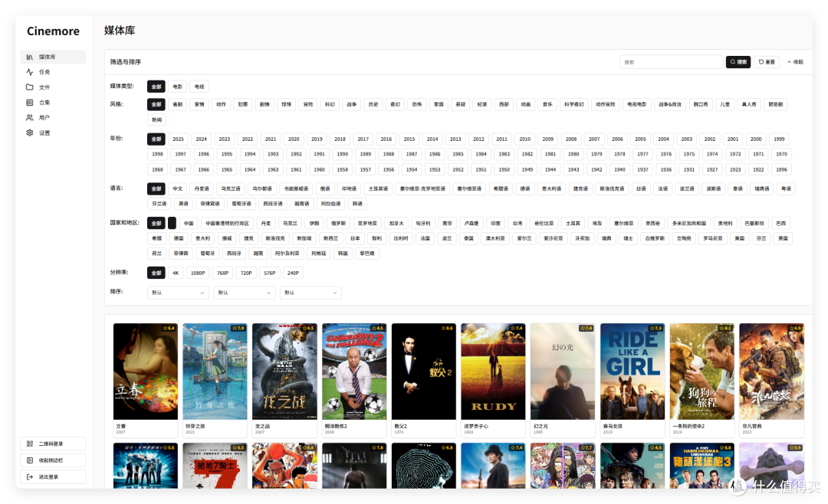This screenshot has width=828, height=504.
Task: Select 科幻 genre filter
Action: coord(330,104)
